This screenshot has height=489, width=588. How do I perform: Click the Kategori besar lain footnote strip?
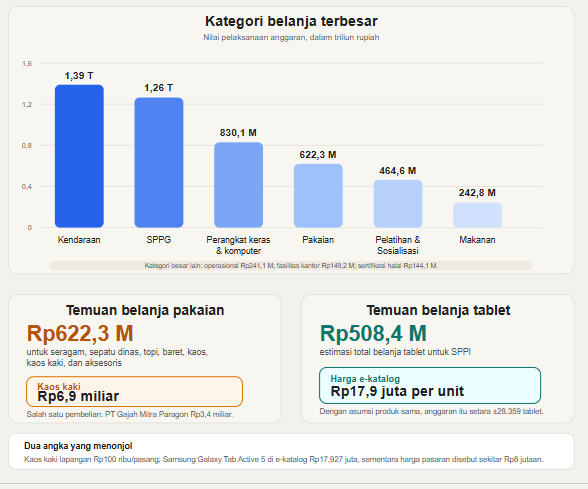click(291, 266)
